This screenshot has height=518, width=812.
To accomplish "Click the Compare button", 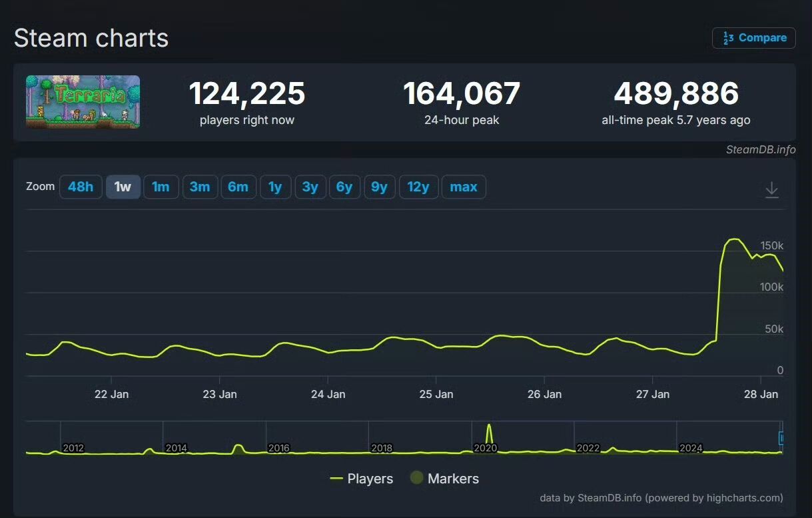I will 754,38.
